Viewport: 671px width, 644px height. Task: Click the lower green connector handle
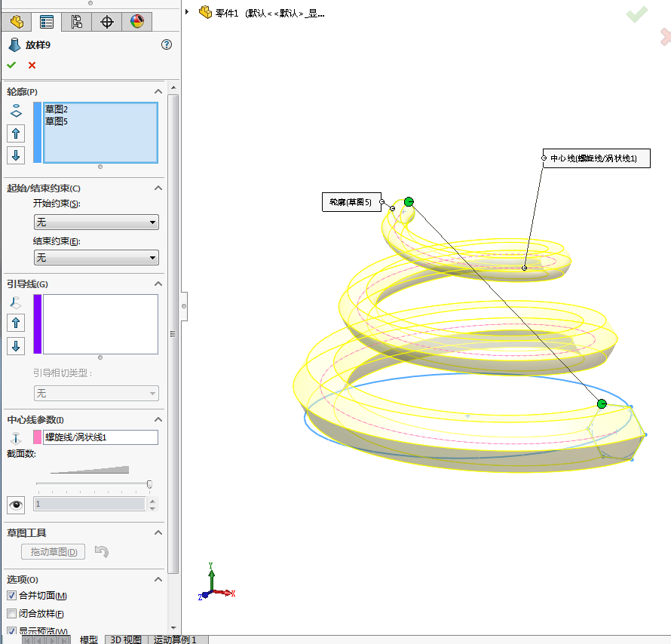(x=602, y=404)
